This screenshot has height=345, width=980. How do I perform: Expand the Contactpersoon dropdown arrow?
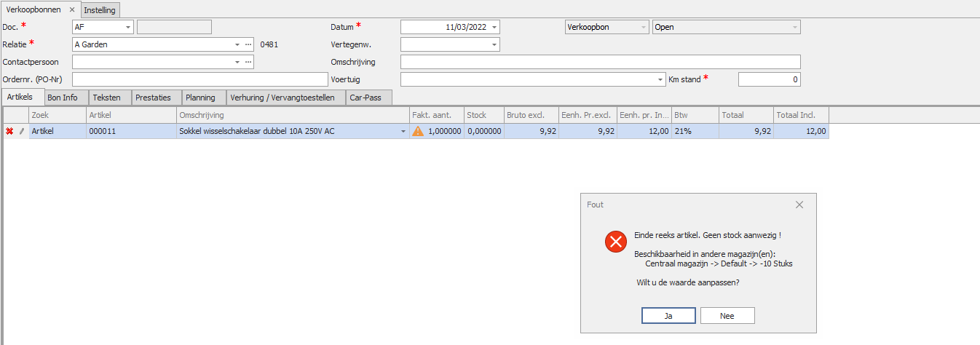[237, 62]
